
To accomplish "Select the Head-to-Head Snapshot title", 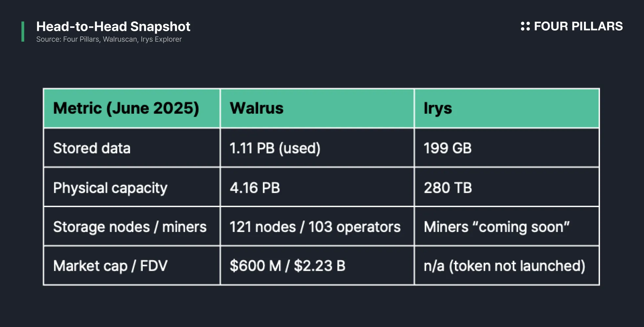I will pos(113,27).
